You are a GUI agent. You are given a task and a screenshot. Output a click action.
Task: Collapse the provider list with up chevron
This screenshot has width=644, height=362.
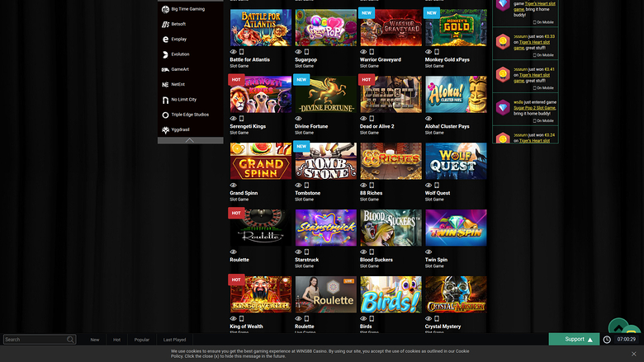coord(190,140)
